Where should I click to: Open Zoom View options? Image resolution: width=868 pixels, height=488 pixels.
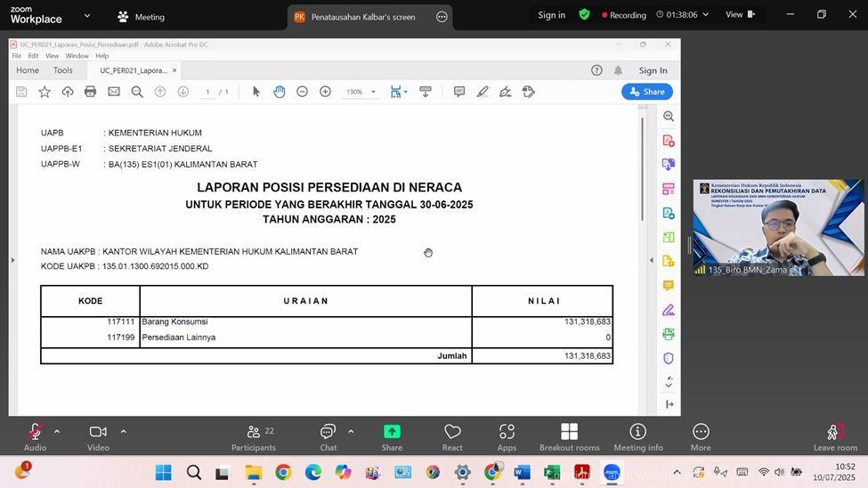[740, 15]
